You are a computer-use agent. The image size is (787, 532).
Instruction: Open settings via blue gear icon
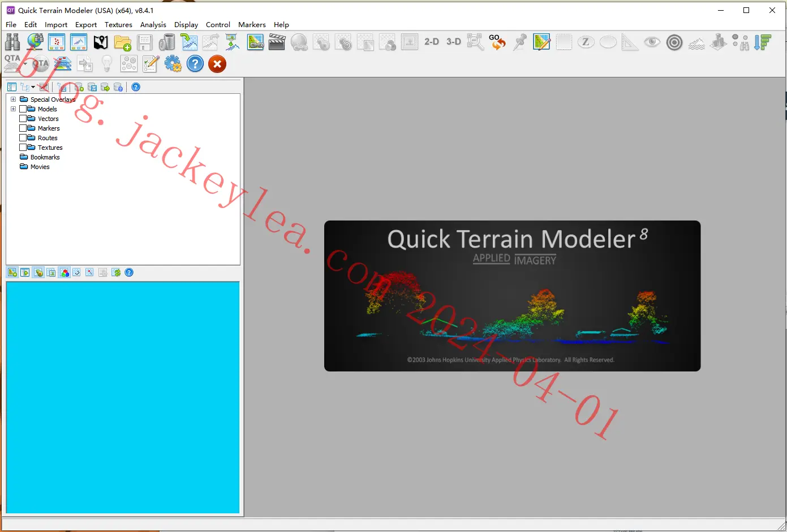[x=173, y=64]
